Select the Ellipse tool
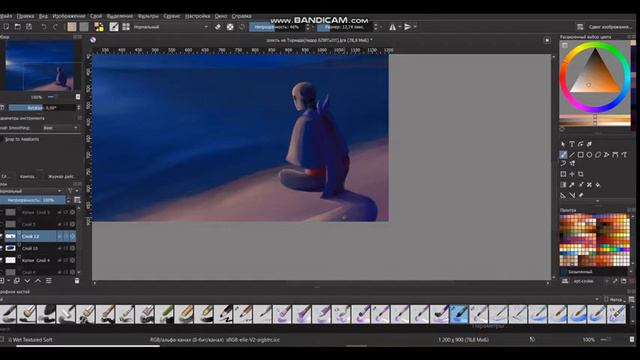The image size is (640, 360). (x=589, y=155)
